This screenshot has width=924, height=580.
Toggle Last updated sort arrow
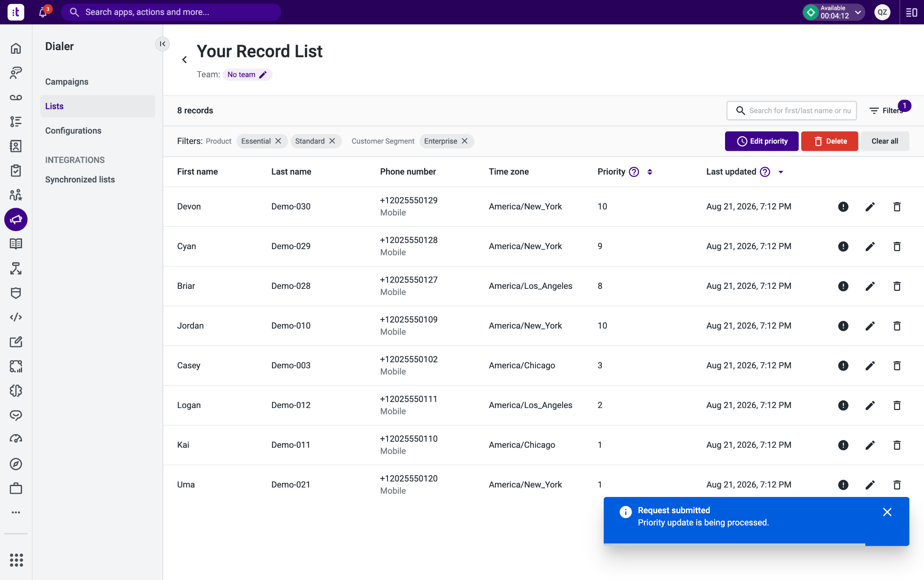[781, 172]
